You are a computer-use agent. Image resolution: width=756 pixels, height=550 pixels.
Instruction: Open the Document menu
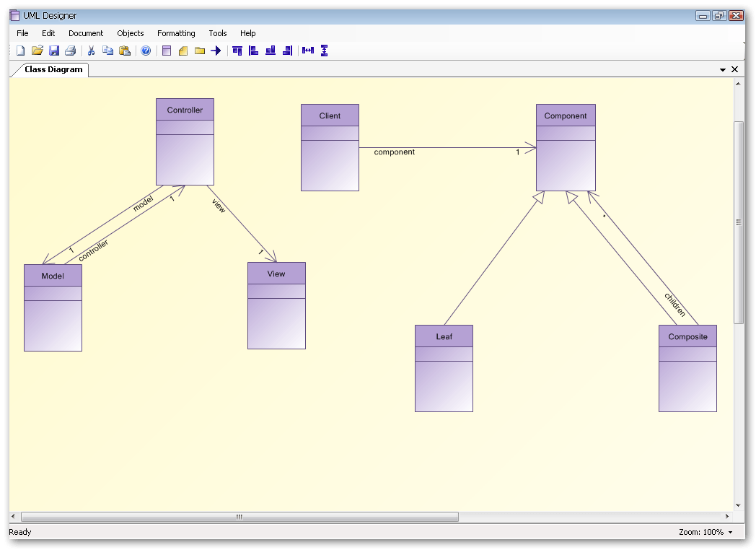point(86,33)
